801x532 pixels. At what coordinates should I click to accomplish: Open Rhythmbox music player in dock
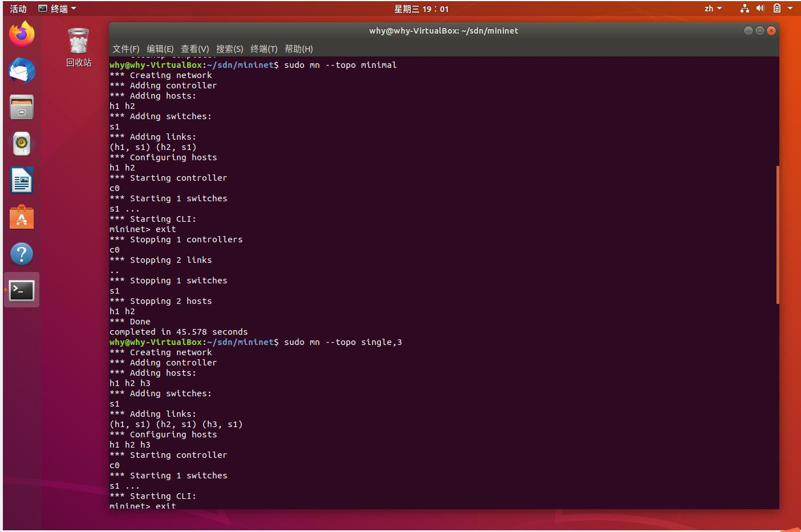[x=22, y=144]
